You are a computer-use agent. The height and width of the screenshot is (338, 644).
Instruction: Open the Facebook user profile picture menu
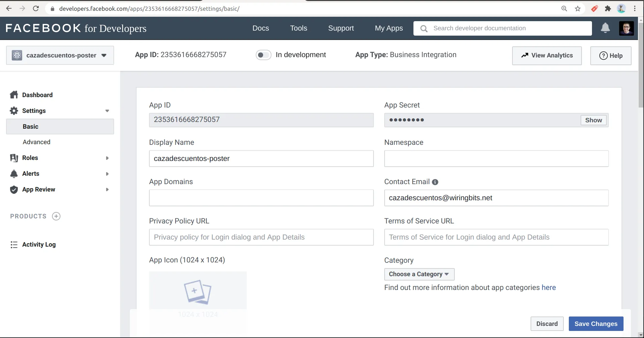point(627,28)
